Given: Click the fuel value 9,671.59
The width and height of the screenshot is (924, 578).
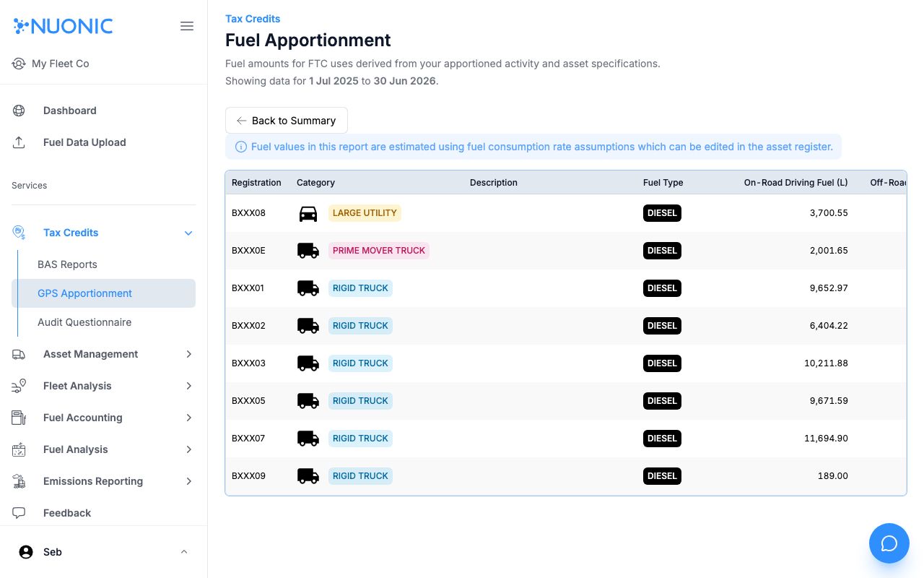Looking at the screenshot, I should pos(829,401).
